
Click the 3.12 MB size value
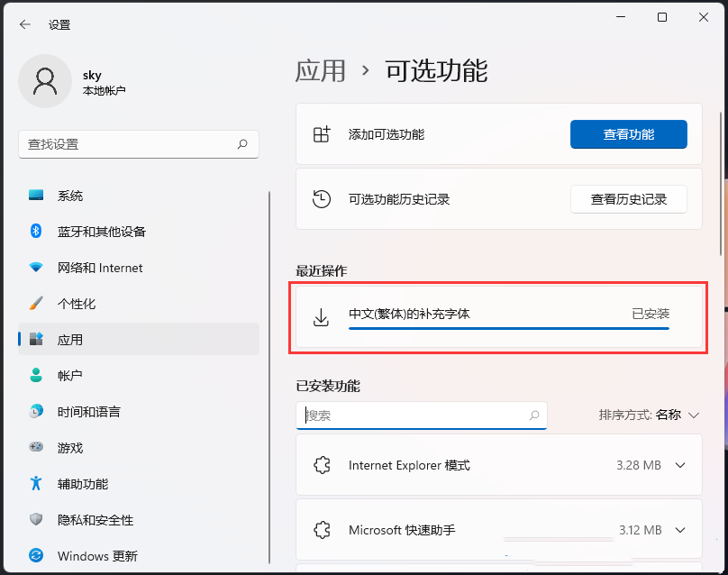tap(641, 530)
